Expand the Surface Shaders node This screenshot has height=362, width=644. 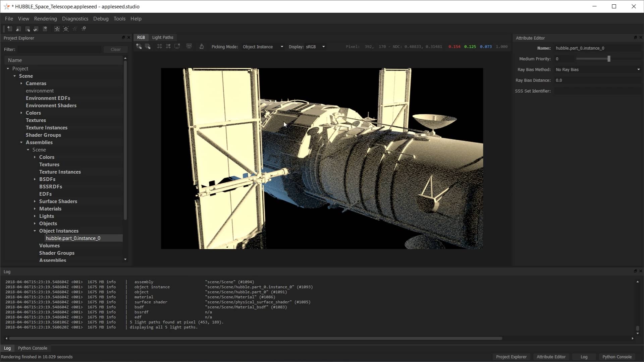(x=35, y=201)
